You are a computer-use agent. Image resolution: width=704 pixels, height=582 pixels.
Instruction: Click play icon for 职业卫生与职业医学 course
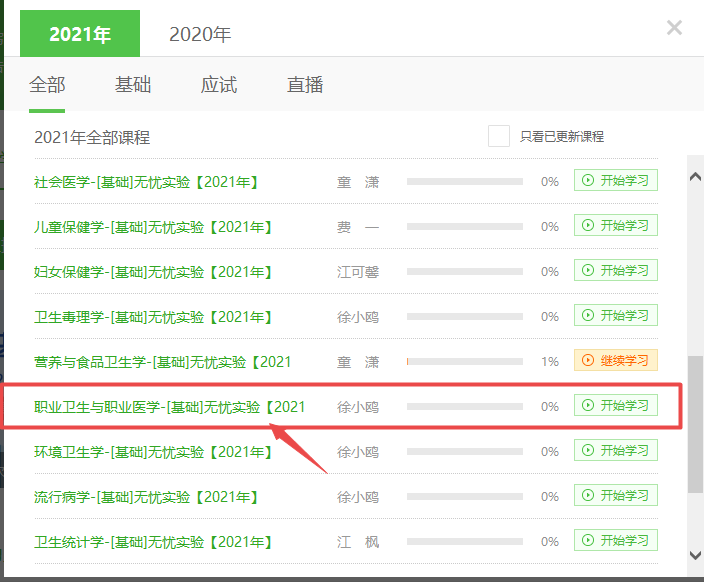(588, 406)
